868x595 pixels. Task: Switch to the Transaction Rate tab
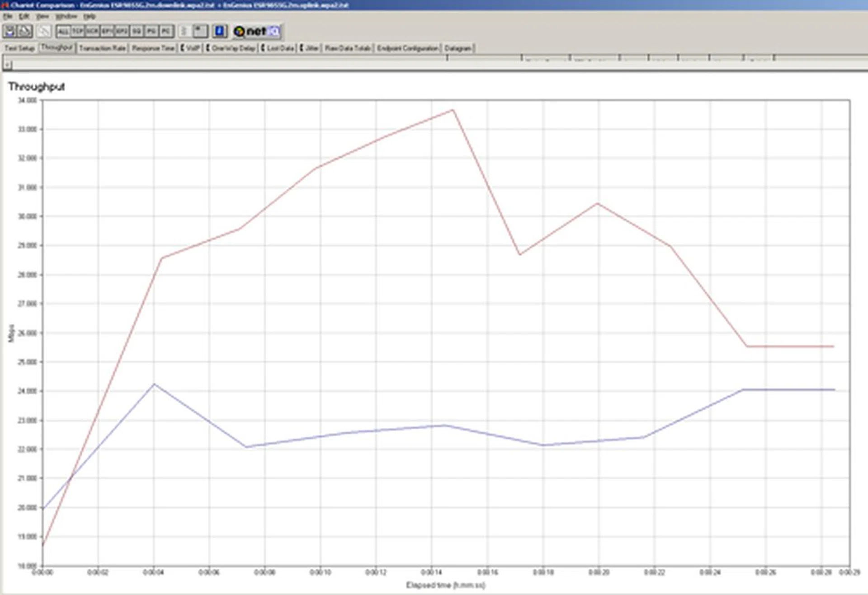[103, 48]
